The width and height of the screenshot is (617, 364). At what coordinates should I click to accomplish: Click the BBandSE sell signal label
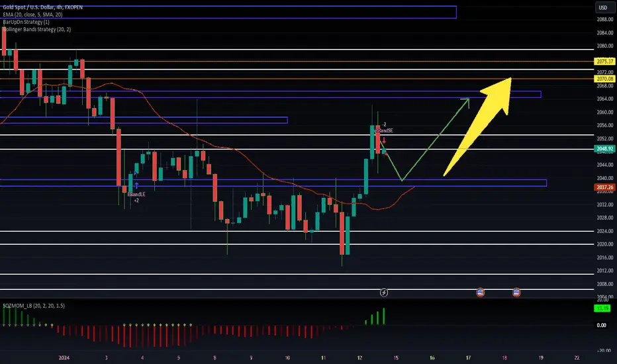[x=384, y=130]
